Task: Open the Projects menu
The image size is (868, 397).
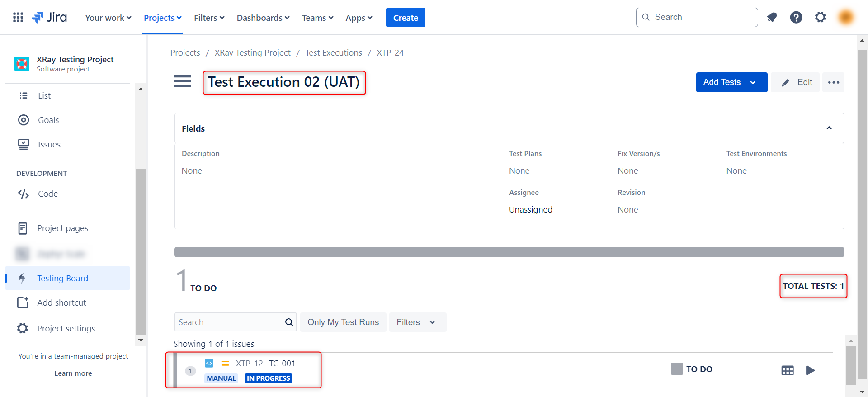Action: point(162,18)
